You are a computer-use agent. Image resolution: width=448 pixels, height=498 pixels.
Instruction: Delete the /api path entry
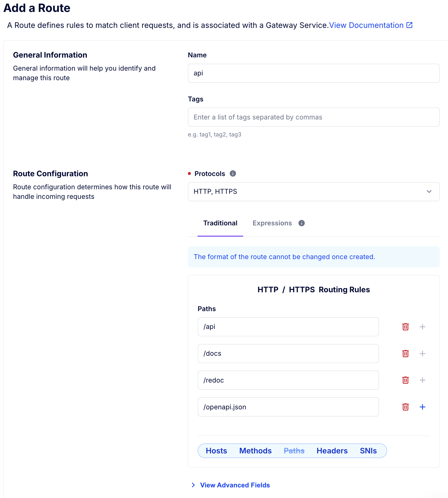point(405,327)
